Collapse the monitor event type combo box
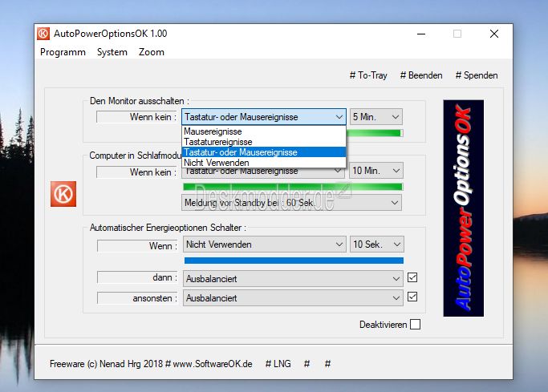548x392 pixels. coord(264,116)
